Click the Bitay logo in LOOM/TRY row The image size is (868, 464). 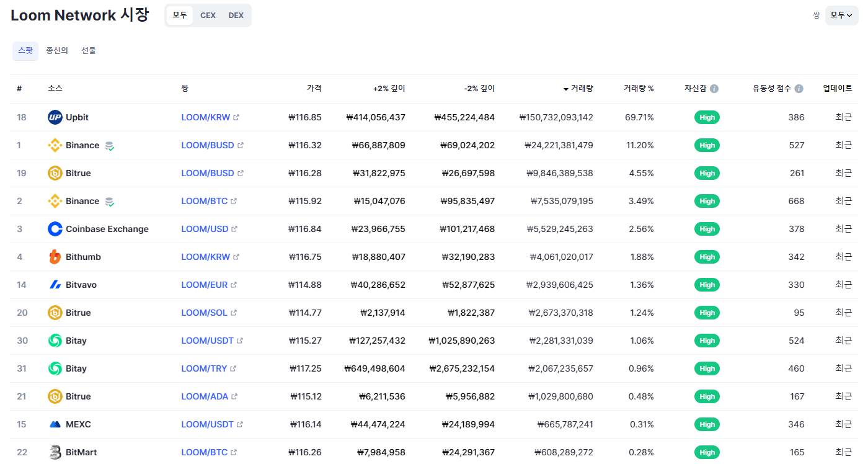click(55, 368)
